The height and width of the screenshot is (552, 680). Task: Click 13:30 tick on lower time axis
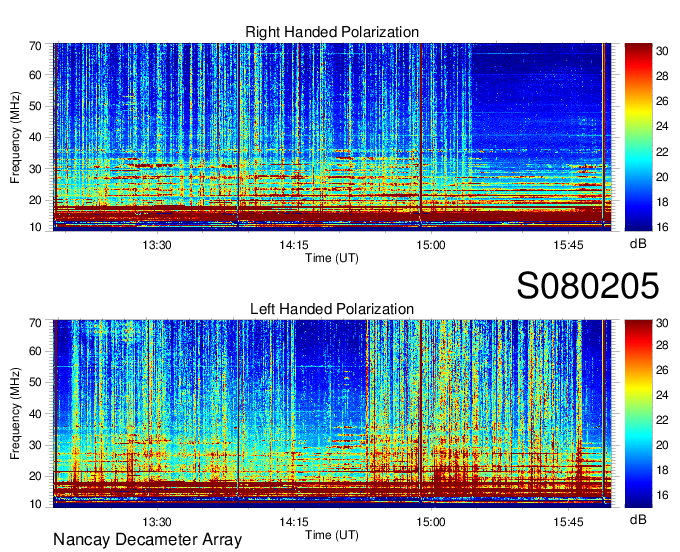157,522
